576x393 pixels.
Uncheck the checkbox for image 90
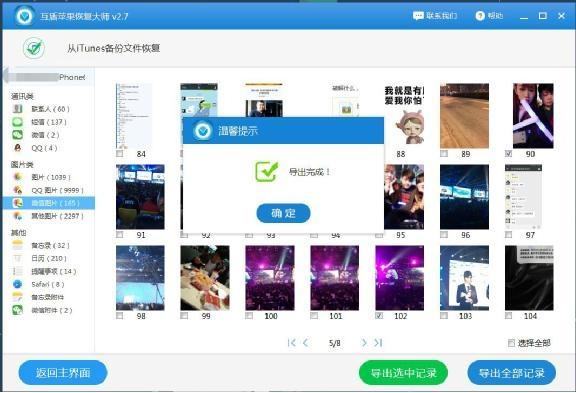[x=508, y=154]
